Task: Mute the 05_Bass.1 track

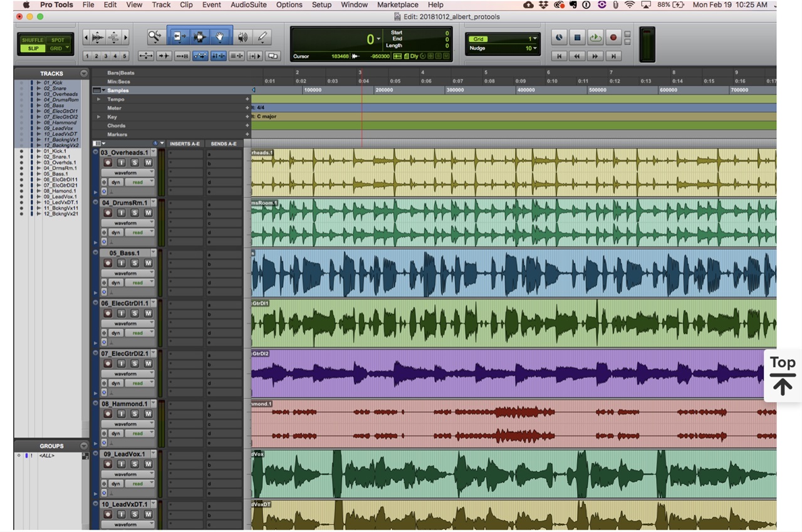Action: [148, 263]
